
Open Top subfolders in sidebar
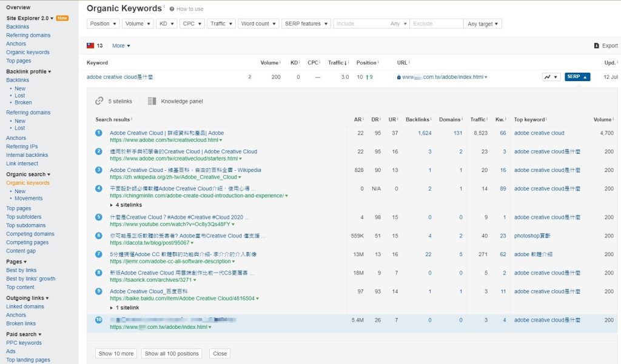(x=24, y=217)
